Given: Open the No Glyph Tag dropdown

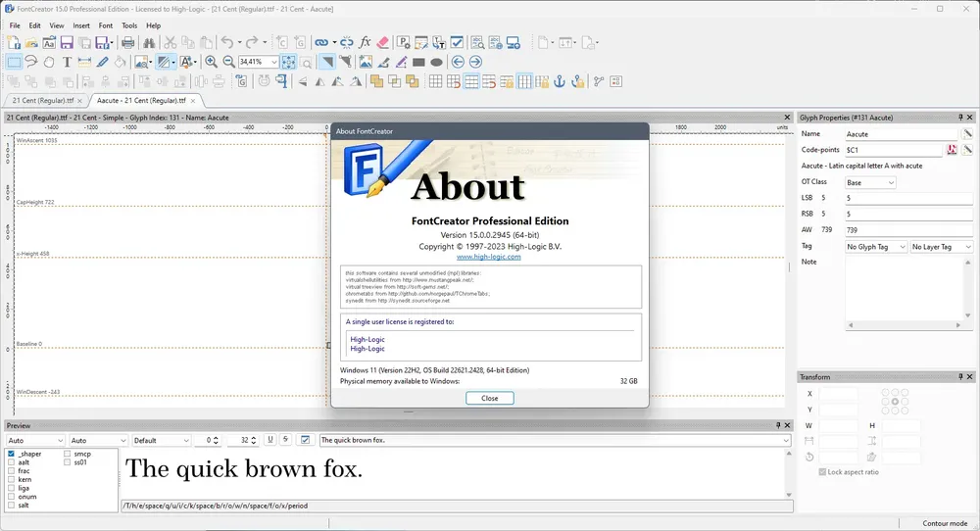Looking at the screenshot, I should tap(875, 247).
